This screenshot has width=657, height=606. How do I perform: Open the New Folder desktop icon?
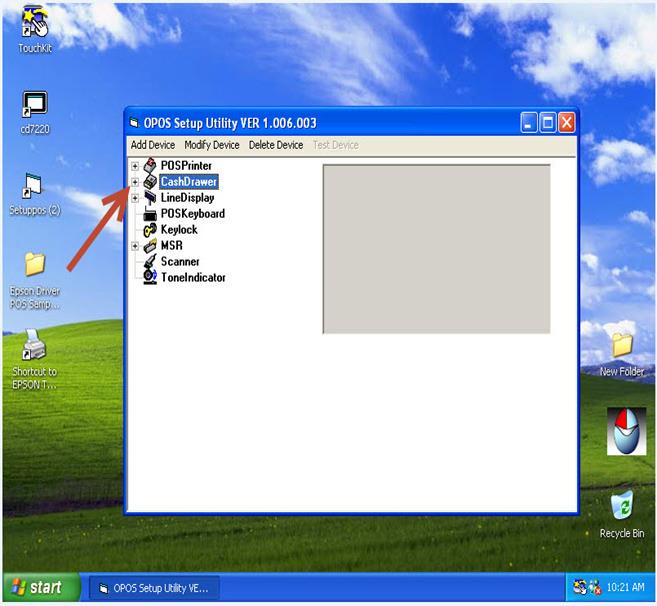click(622, 355)
